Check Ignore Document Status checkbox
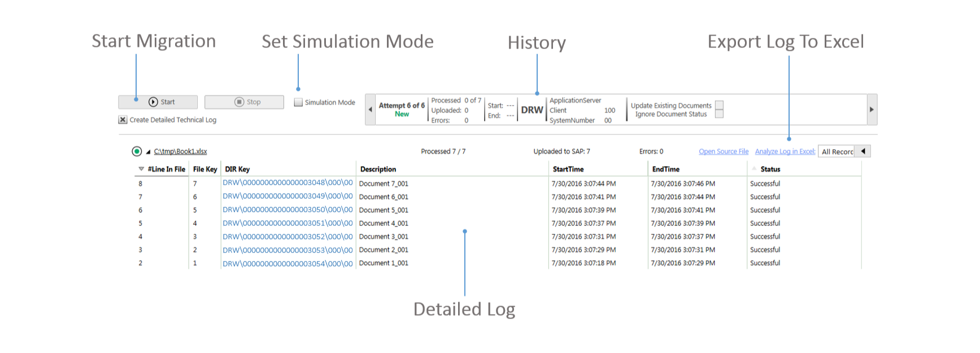Viewport: 980px width, 353px height. pos(719,114)
